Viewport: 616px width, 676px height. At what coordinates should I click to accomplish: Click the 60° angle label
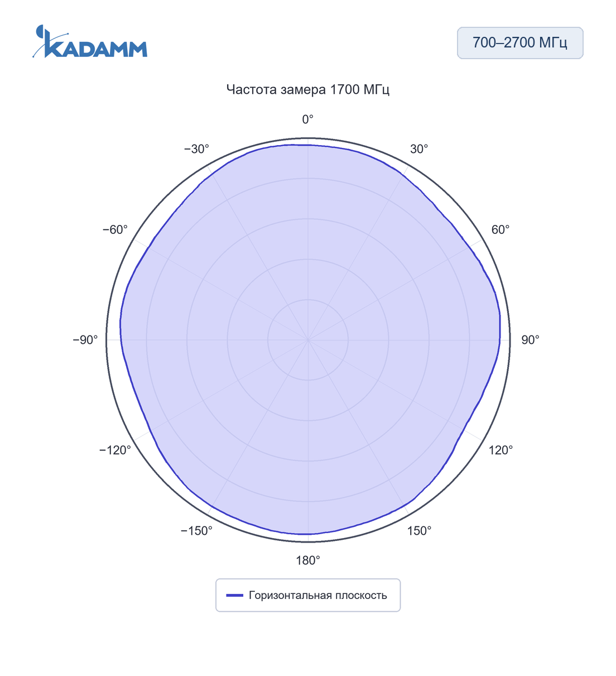(x=501, y=230)
